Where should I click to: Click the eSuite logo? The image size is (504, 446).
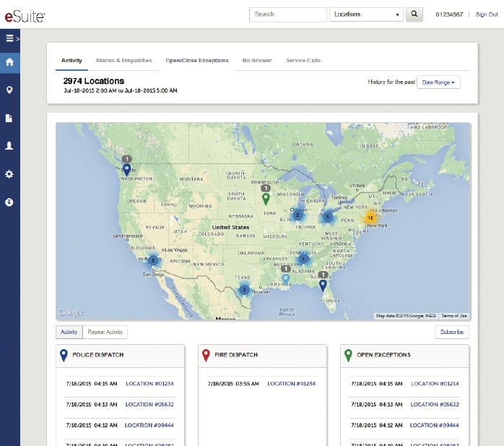(25, 16)
